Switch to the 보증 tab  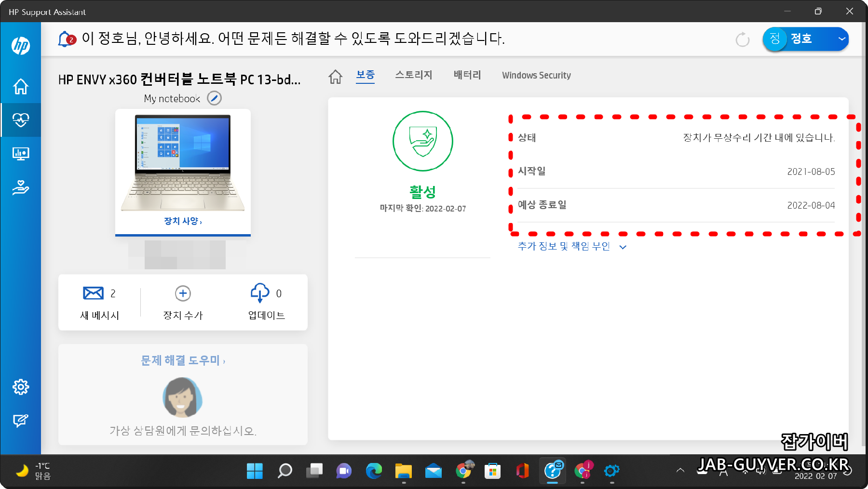(366, 75)
